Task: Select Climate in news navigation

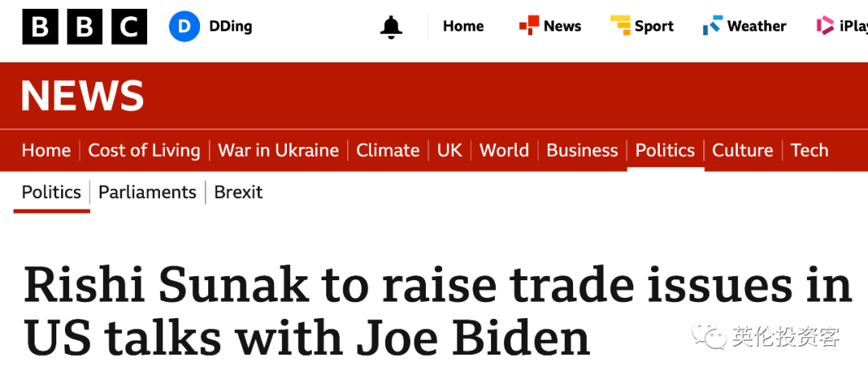Action: [388, 150]
